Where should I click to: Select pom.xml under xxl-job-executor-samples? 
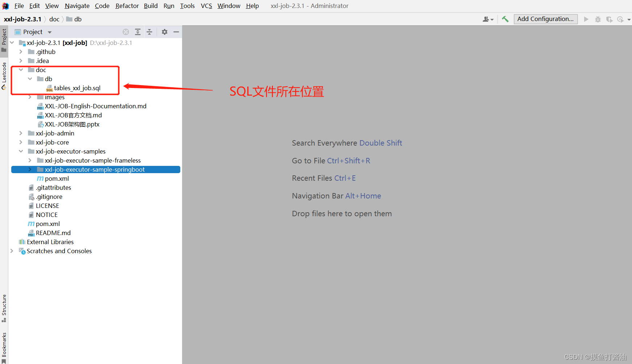[x=57, y=179]
